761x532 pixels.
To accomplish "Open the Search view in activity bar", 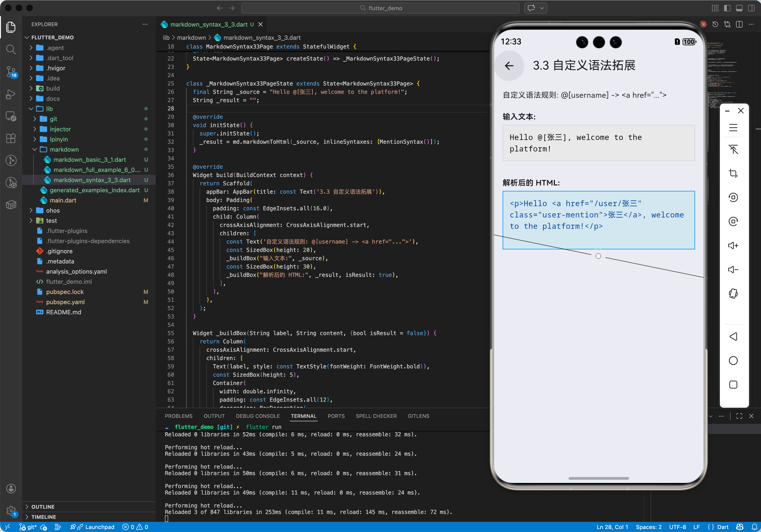I will click(x=11, y=49).
